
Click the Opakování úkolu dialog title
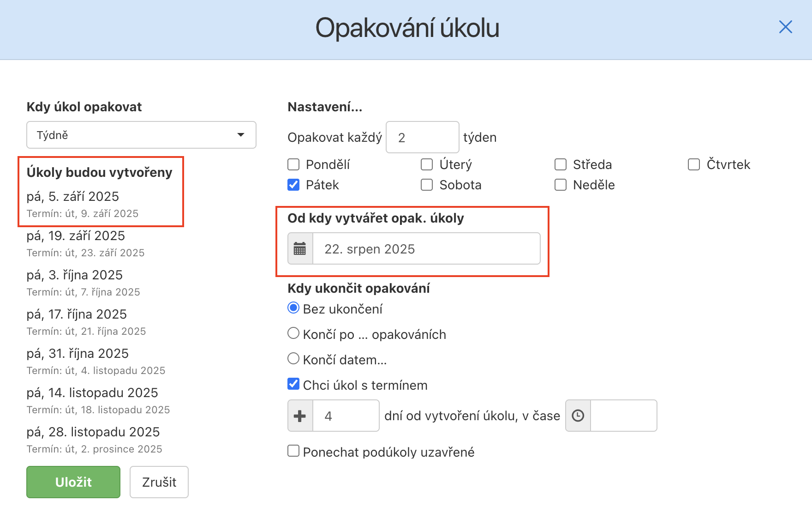tap(407, 28)
